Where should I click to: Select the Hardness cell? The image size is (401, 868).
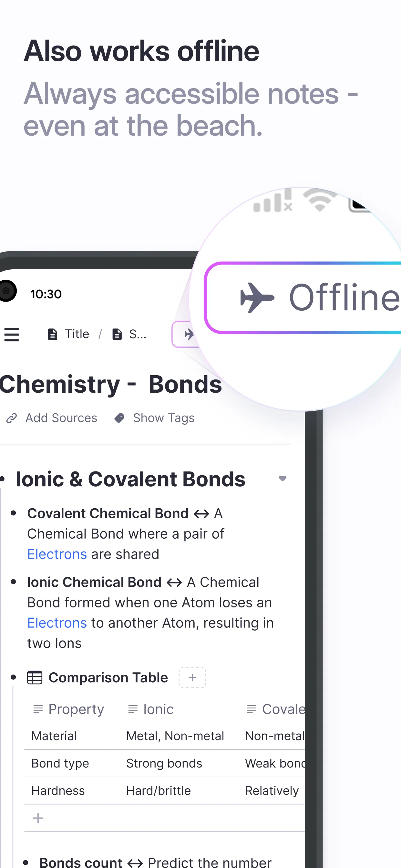tap(58, 791)
